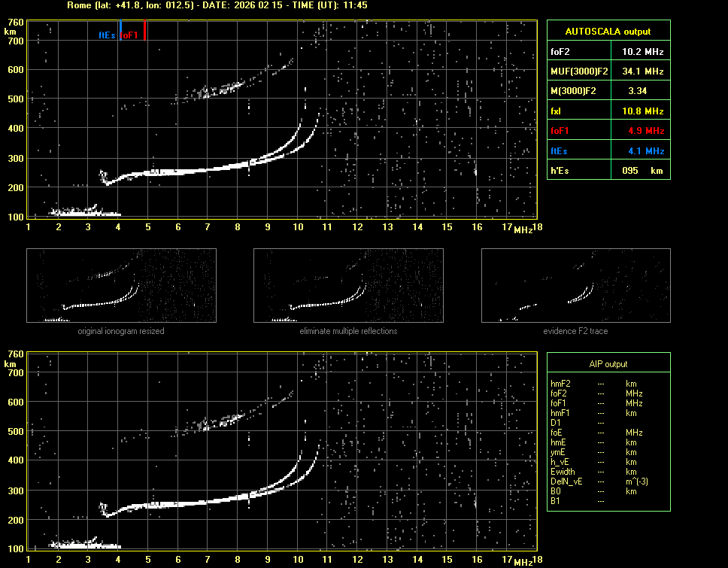This screenshot has width=728, height=568.
Task: Click the foF2 10.2 MHz value in AUTOSCALA
Action: click(x=642, y=52)
